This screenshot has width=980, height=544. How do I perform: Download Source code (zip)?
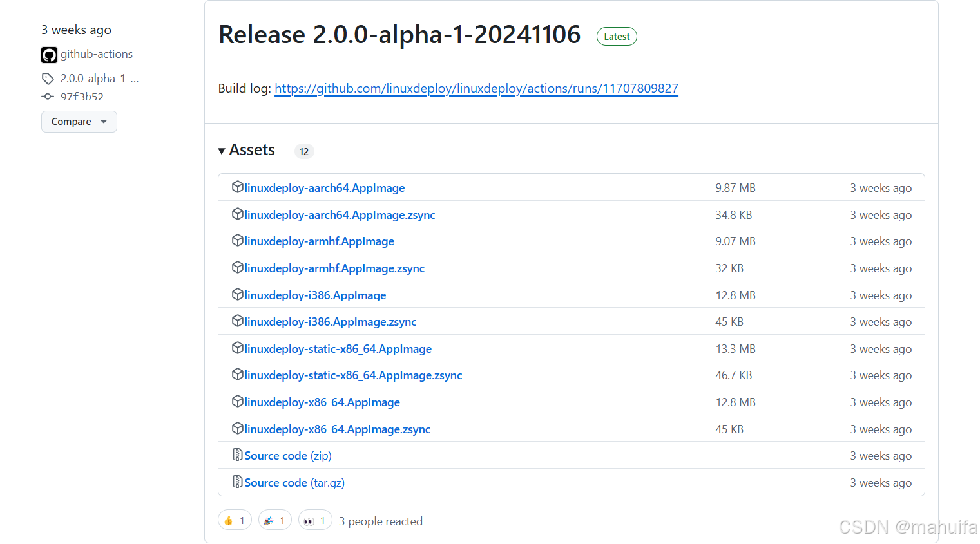point(288,456)
